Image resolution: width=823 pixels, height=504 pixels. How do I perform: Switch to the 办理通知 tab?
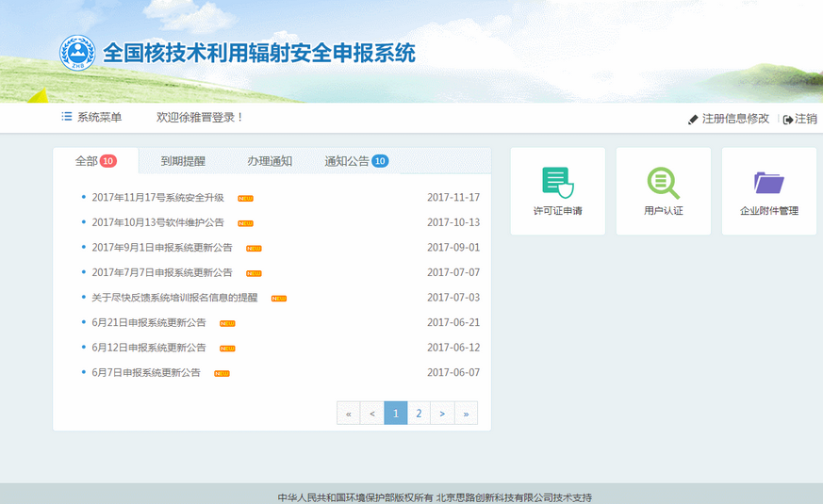coord(270,161)
